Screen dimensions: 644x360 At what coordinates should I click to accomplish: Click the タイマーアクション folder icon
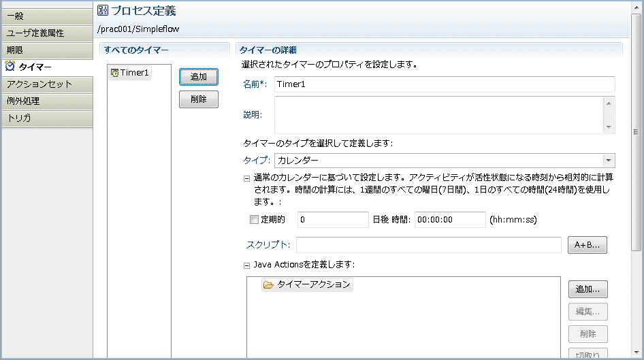[x=268, y=284]
